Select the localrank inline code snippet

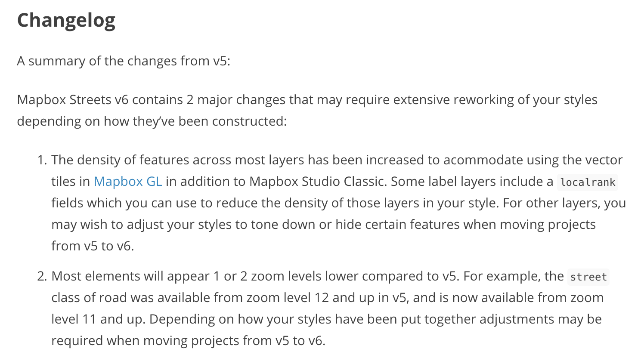[x=588, y=182]
